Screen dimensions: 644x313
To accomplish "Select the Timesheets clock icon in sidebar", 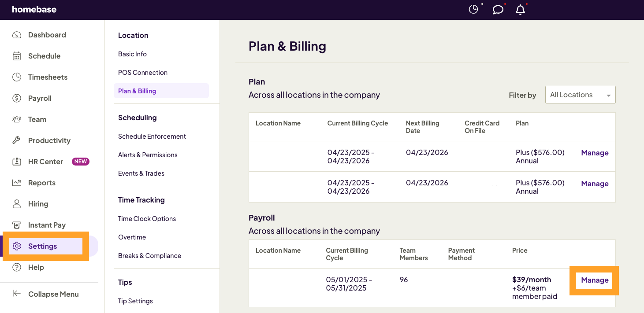I will (x=16, y=77).
